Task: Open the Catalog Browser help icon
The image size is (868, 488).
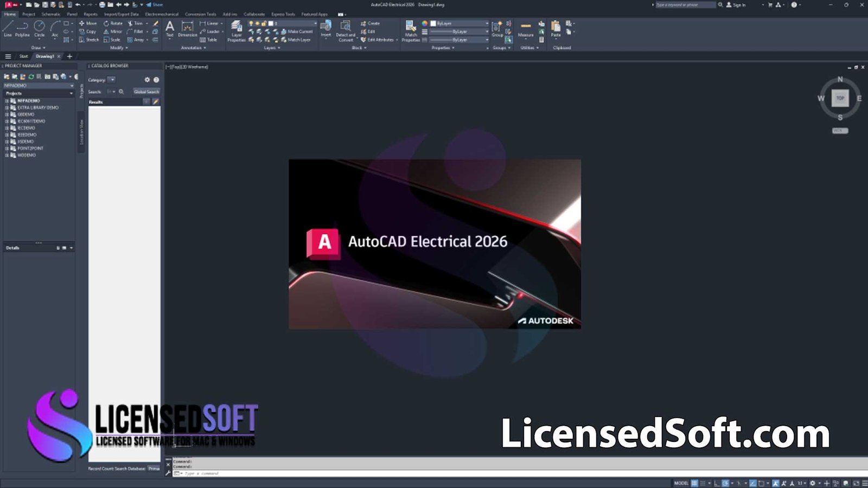Action: (156, 80)
